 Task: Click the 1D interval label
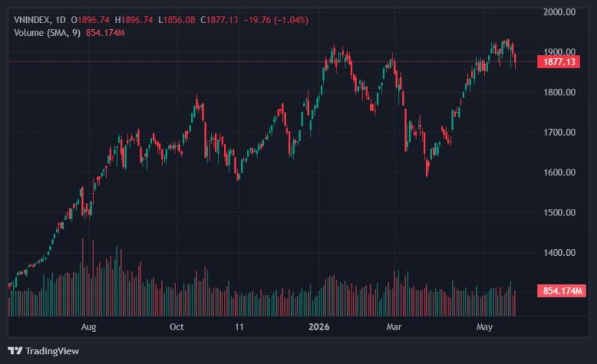[60, 20]
